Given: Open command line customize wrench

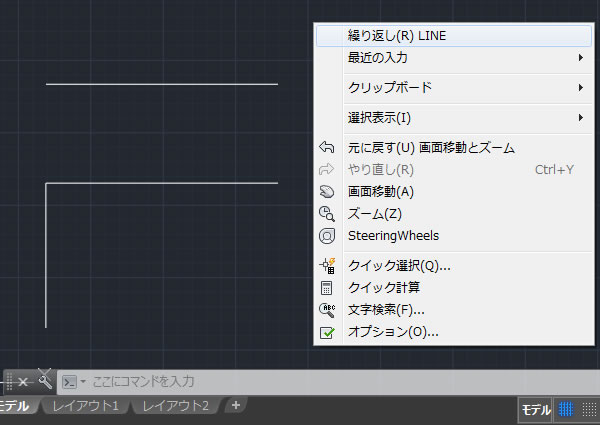Looking at the screenshot, I should pos(46,381).
